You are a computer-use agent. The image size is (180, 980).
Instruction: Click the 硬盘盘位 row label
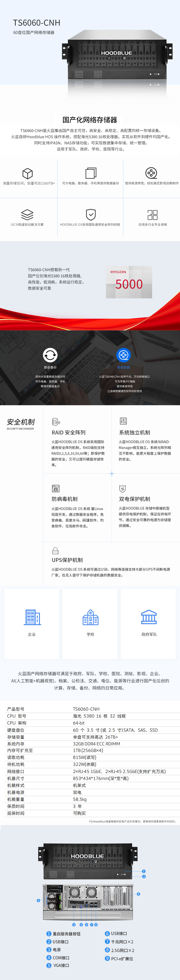click(16, 730)
